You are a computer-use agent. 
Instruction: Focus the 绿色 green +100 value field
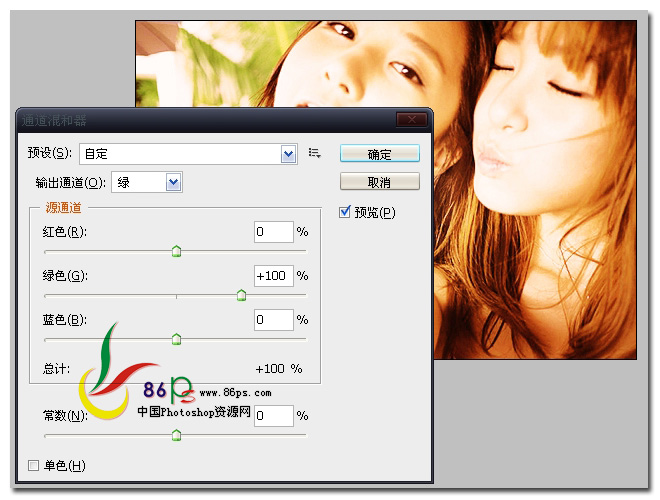[x=273, y=276]
